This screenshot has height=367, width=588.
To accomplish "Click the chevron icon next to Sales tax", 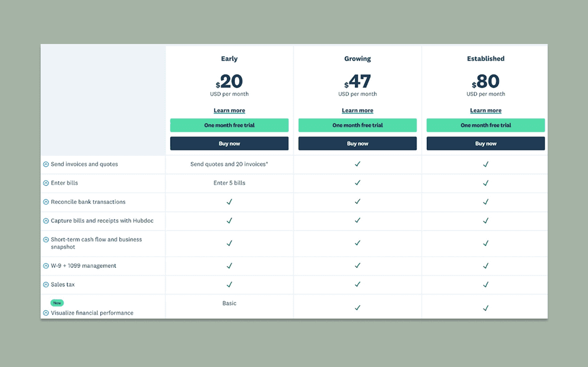I will (x=46, y=284).
